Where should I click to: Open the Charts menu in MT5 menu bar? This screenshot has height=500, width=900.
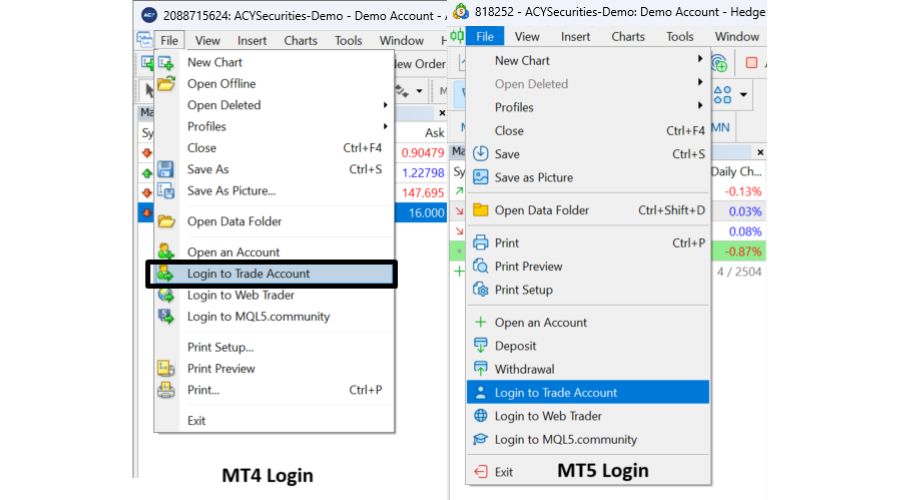click(x=628, y=37)
